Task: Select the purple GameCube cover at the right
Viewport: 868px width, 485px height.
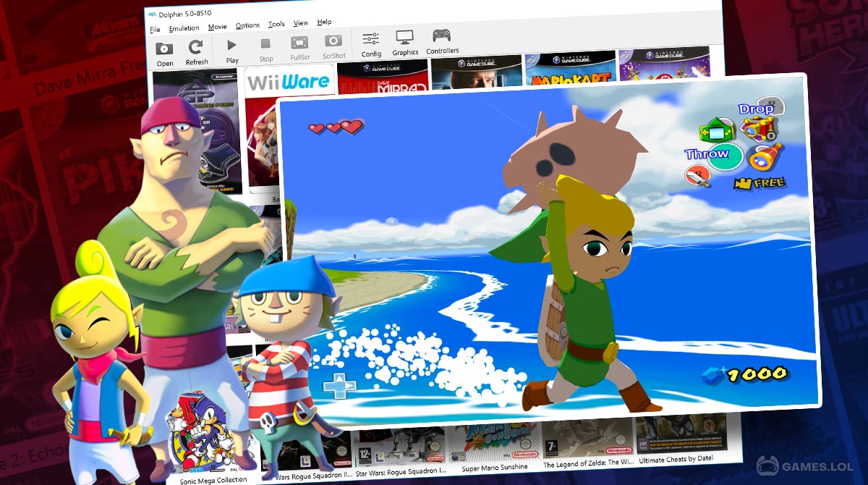Action: (663, 64)
